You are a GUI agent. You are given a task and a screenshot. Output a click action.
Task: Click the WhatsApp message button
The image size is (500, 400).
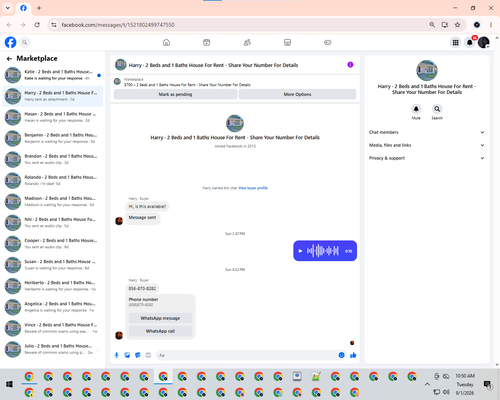(x=160, y=318)
